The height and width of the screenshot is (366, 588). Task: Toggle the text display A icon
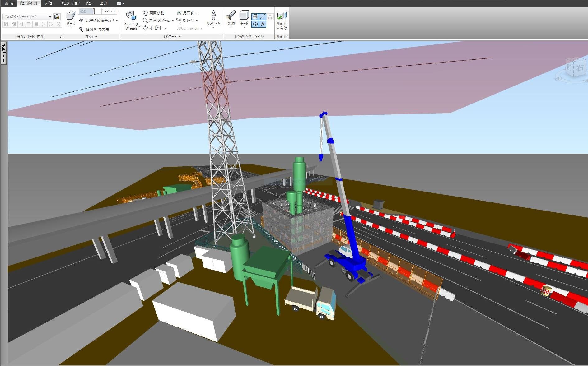click(263, 24)
